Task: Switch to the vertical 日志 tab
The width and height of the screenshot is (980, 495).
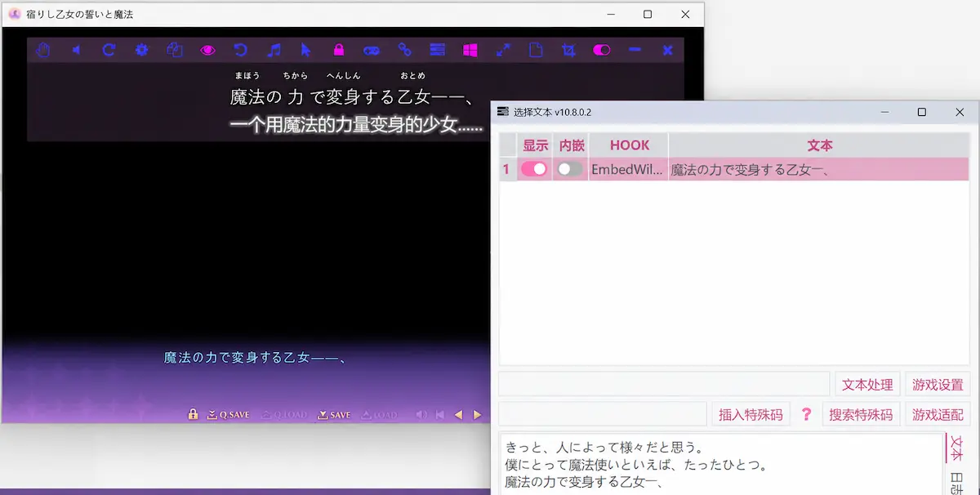Action: (x=957, y=482)
